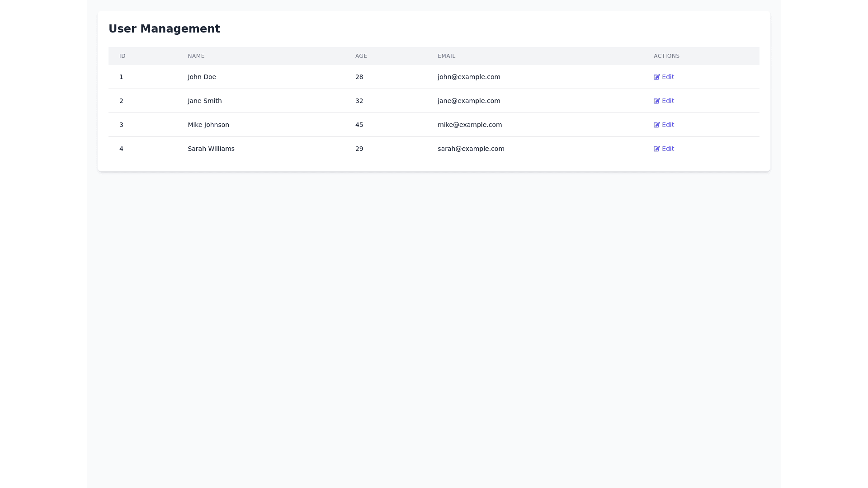Click the pencil icon in Sarah Williams' row
The height and width of the screenshot is (488, 868).
656,149
